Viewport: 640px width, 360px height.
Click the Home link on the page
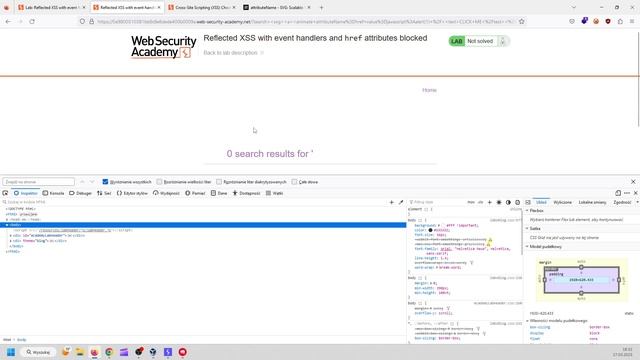[x=429, y=90]
